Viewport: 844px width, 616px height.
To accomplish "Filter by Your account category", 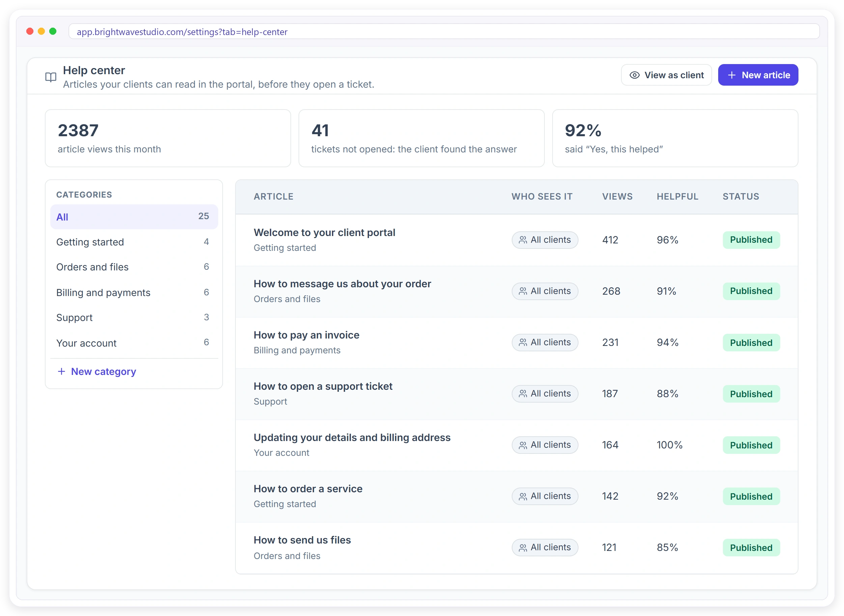I will 134,343.
